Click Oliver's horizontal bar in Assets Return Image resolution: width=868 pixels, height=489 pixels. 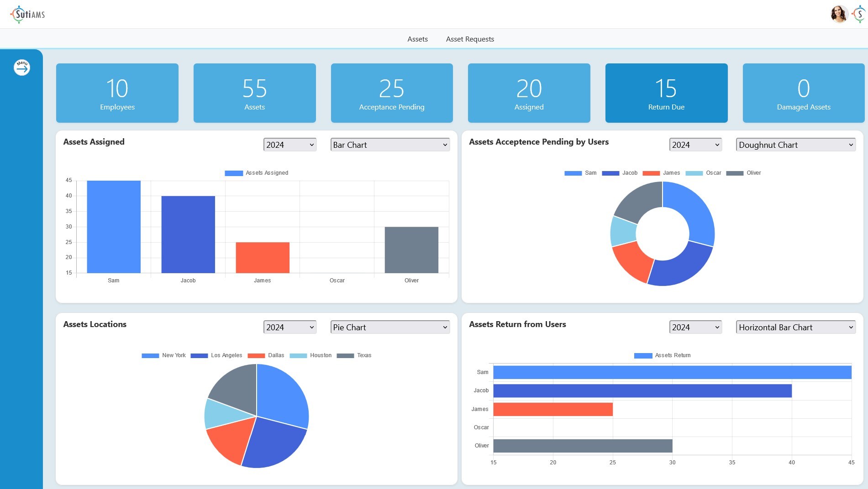pyautogui.click(x=583, y=446)
